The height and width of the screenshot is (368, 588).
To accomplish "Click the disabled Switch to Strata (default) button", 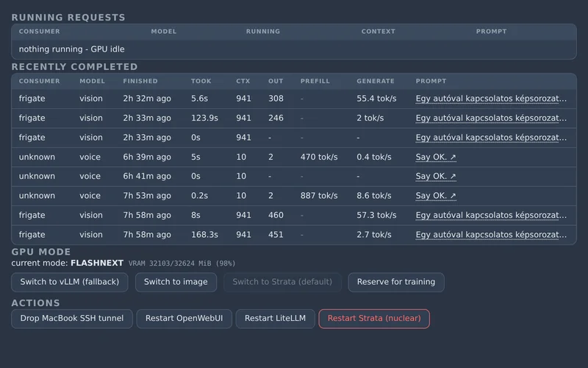I will [x=282, y=282].
